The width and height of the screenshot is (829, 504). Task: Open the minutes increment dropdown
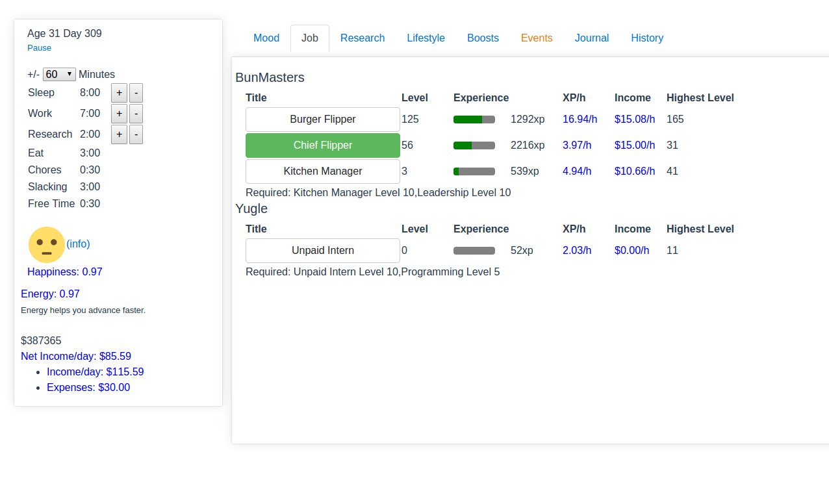(x=59, y=74)
